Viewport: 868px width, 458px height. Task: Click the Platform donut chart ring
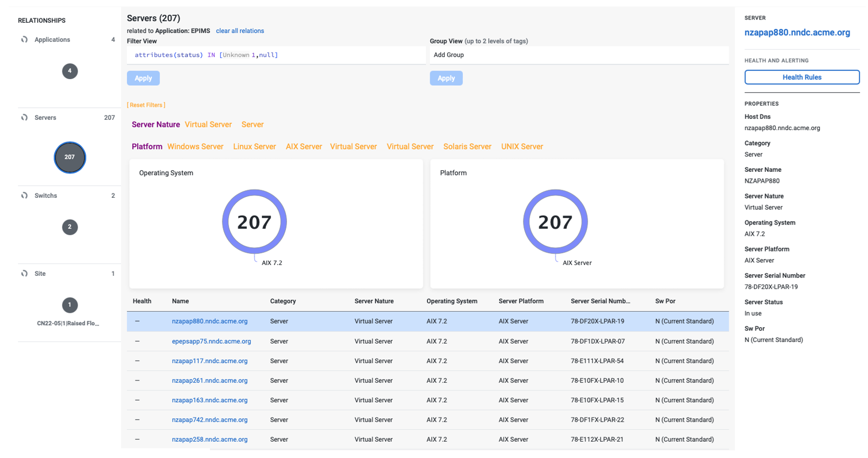coord(555,191)
